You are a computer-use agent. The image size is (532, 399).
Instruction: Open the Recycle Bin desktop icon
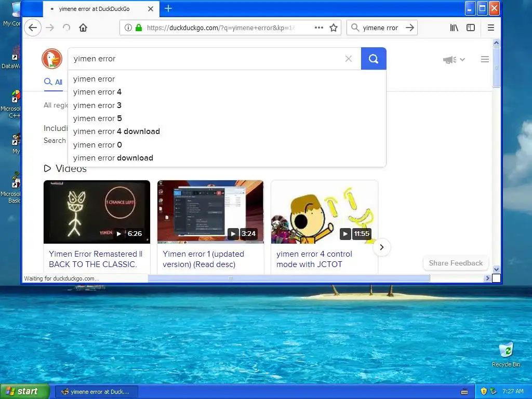point(506,355)
